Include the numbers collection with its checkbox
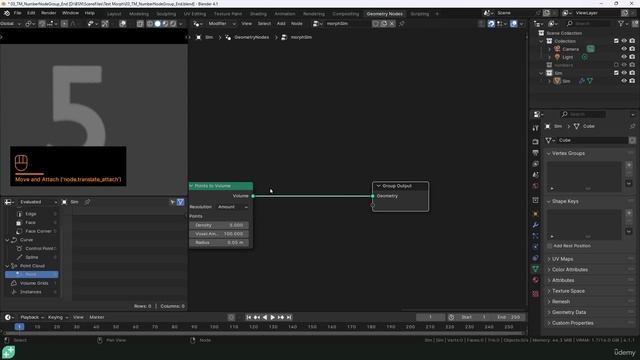Viewport: 640px width, 360px height. [x=616, y=65]
